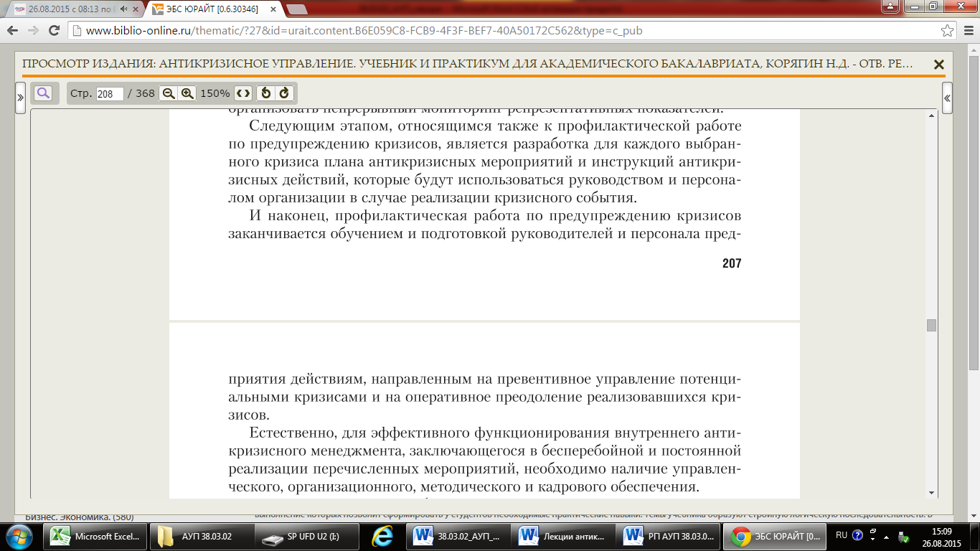Click Бизнес. Экономика. (580) category text

[x=79, y=516]
